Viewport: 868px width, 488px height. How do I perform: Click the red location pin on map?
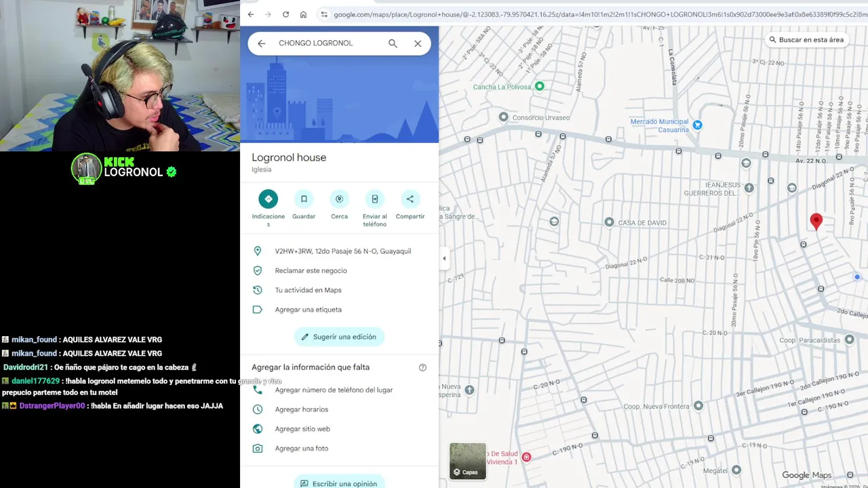(x=816, y=222)
